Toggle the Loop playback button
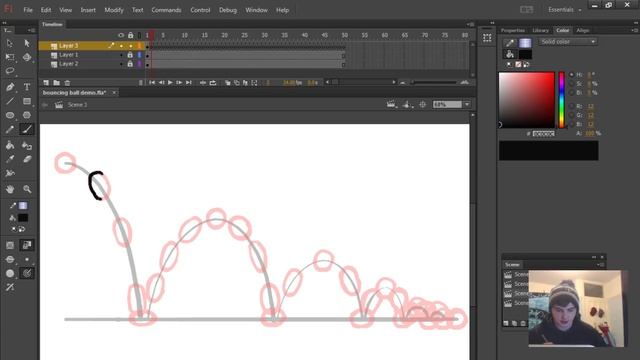 (213, 83)
